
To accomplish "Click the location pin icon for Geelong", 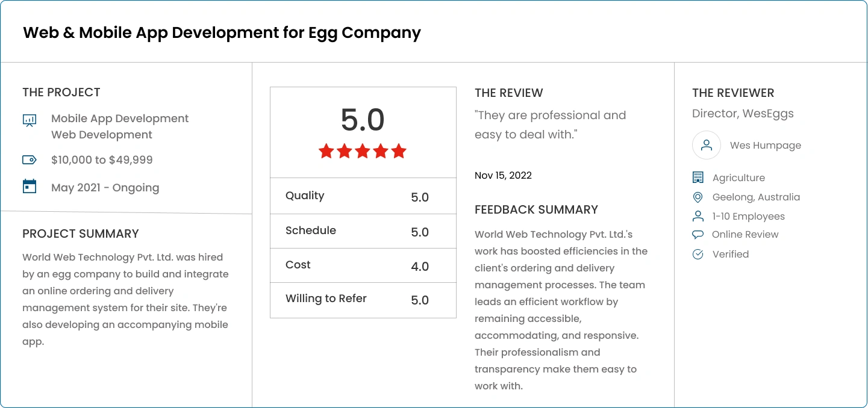I will [698, 197].
